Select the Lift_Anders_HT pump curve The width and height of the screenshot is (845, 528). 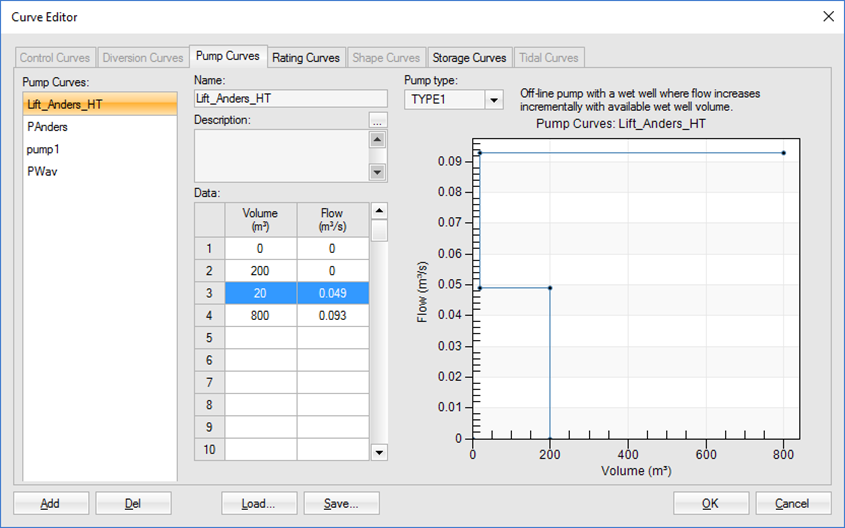(100, 104)
